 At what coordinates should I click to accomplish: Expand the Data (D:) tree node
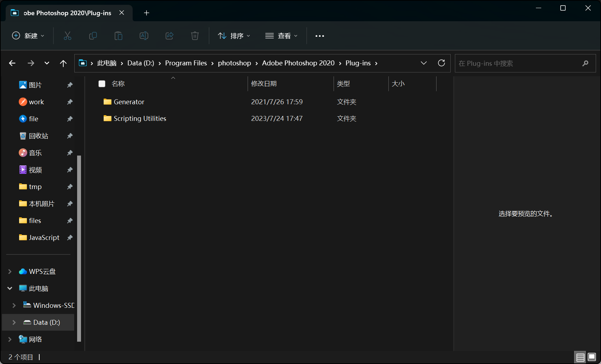click(14, 322)
